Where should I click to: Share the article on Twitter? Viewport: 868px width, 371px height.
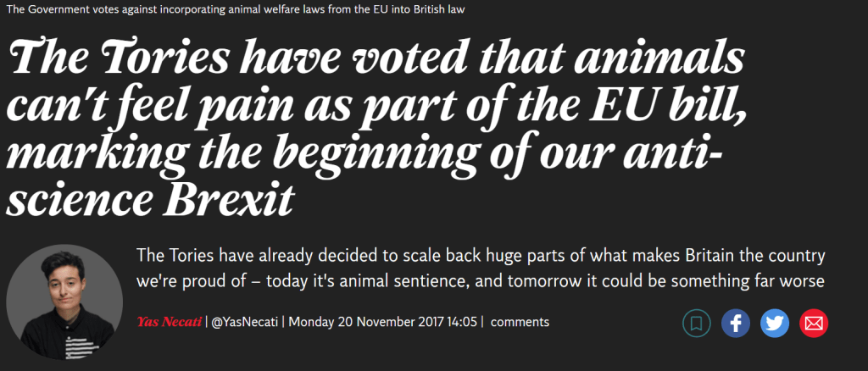[x=774, y=323]
